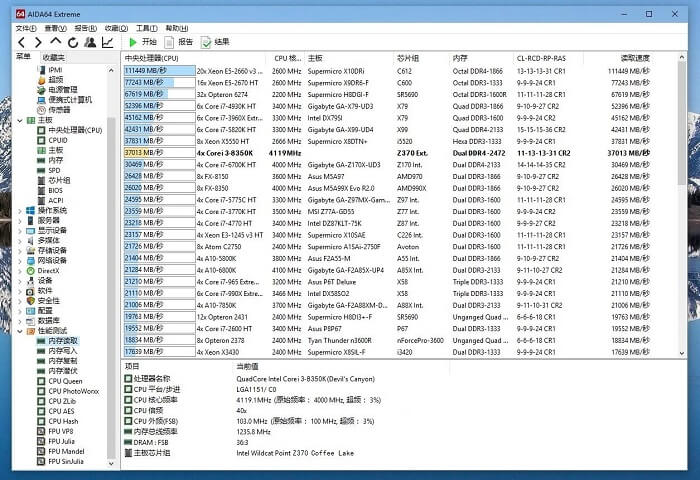Click the Back navigation arrow

[21, 42]
